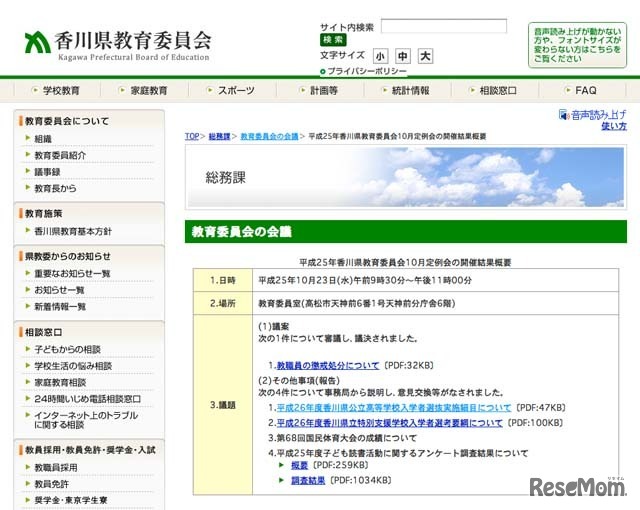
Task: Set font size to 小 (small)
Action: coord(381,56)
